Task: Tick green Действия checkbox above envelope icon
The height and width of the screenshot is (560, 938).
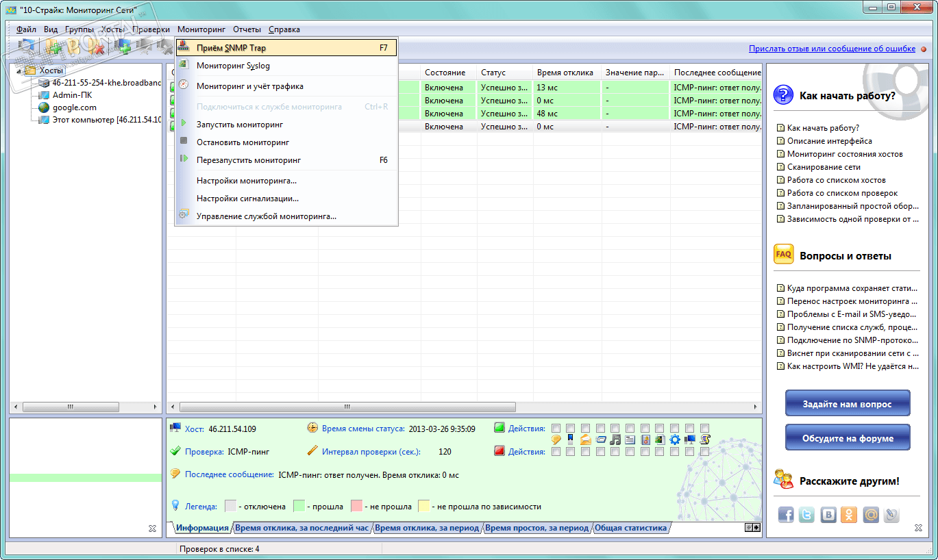Action: 586,429
